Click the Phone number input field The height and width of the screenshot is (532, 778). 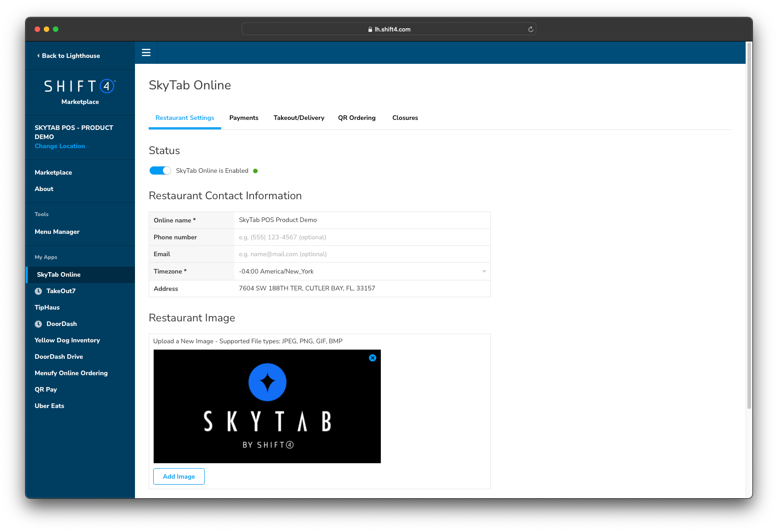(x=362, y=237)
